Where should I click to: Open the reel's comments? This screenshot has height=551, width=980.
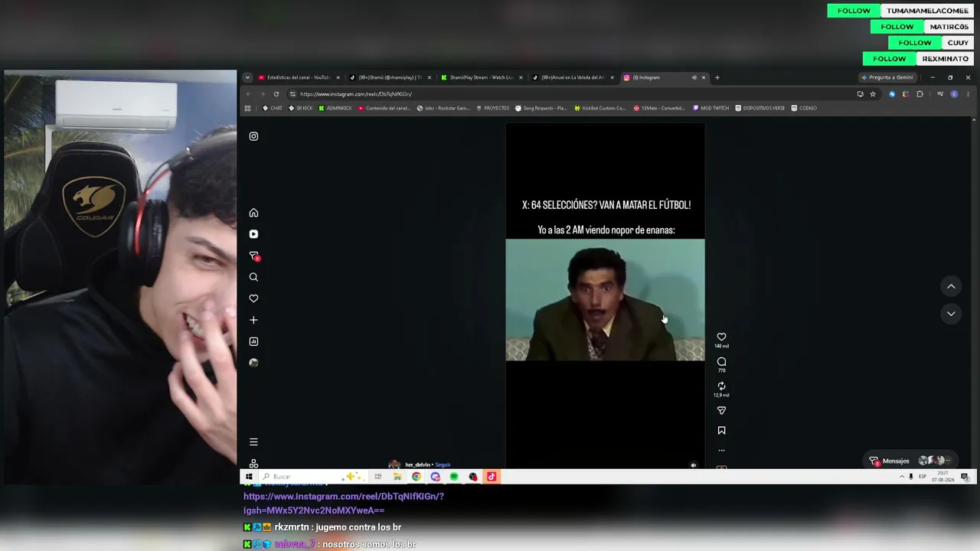[x=721, y=361]
